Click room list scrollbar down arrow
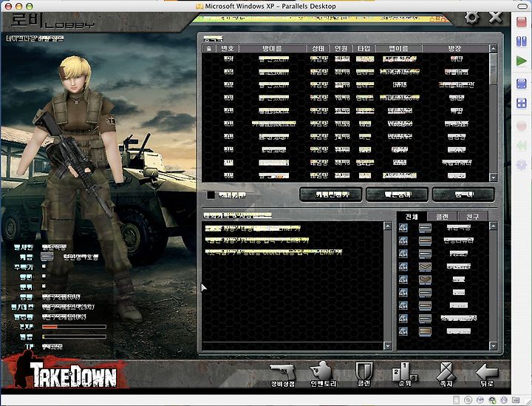 pos(494,177)
